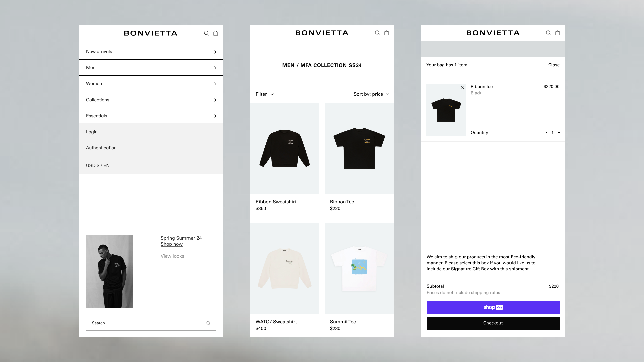The height and width of the screenshot is (362, 644).
Task: Click hamburger icon on the menu screen
Action: point(88,33)
